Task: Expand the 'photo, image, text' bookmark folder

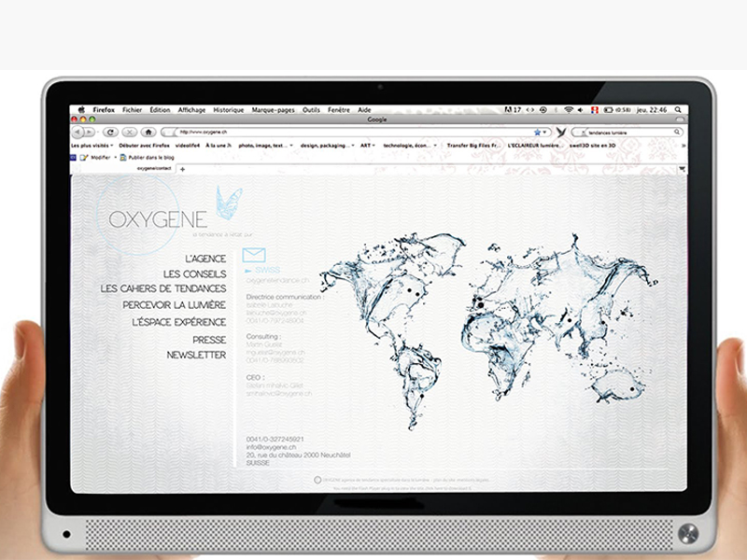Action: [x=265, y=146]
